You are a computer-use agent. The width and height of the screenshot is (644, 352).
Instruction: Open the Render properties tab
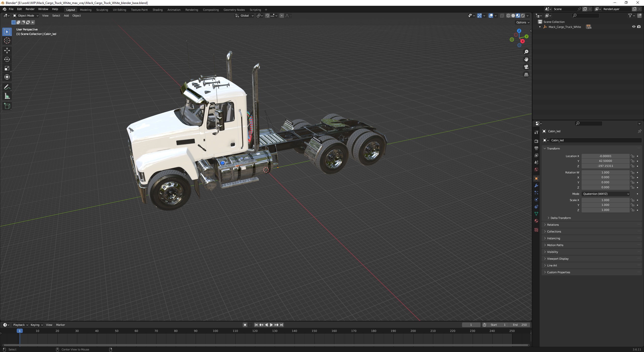coord(536,141)
